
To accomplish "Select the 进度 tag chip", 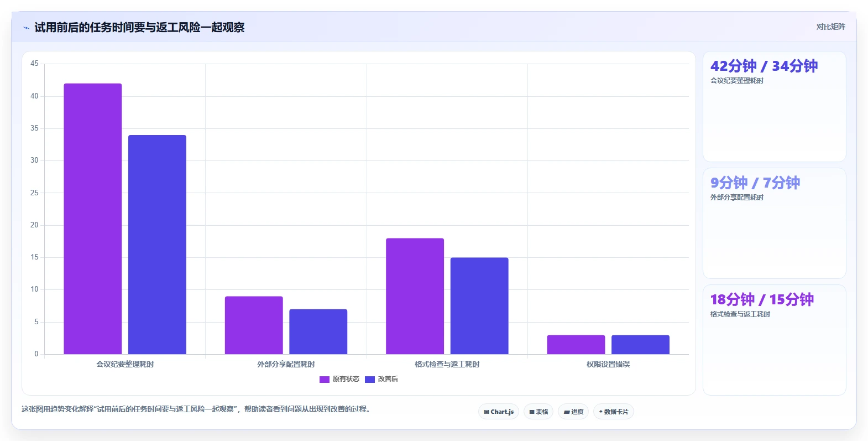I will pyautogui.click(x=573, y=412).
